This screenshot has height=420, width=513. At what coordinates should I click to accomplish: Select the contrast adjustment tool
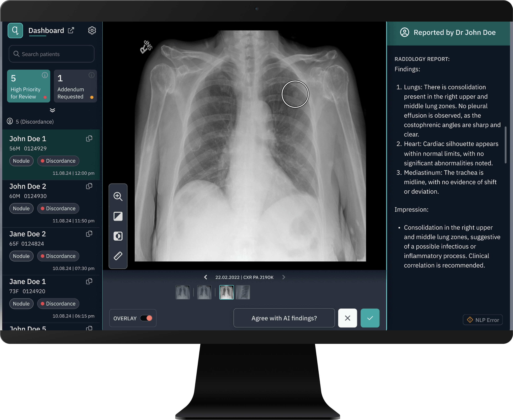(x=118, y=236)
